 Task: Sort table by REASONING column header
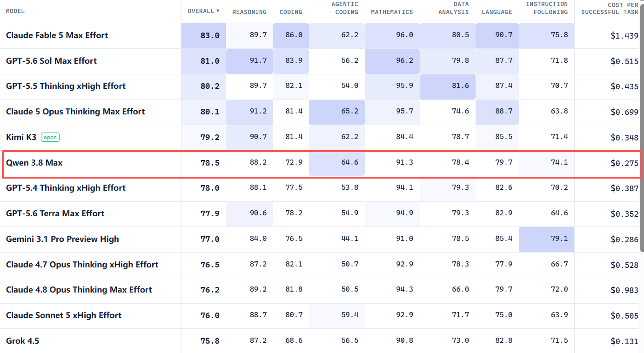click(249, 12)
